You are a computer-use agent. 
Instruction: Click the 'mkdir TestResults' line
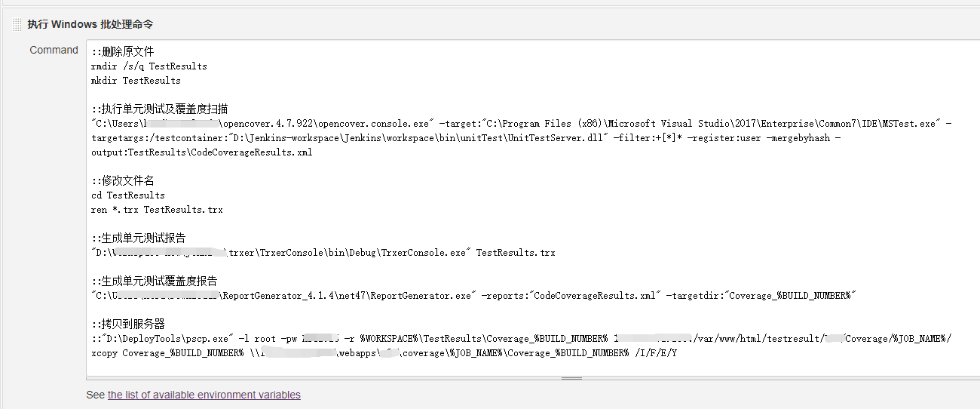pyautogui.click(x=136, y=81)
